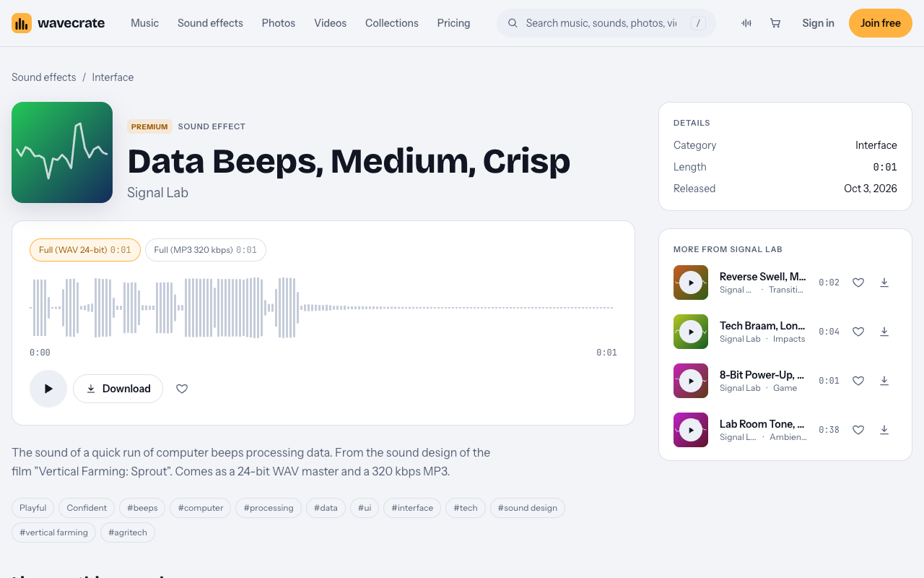Download the Reverse Swell track
This screenshot has height=578, width=924.
click(x=884, y=282)
